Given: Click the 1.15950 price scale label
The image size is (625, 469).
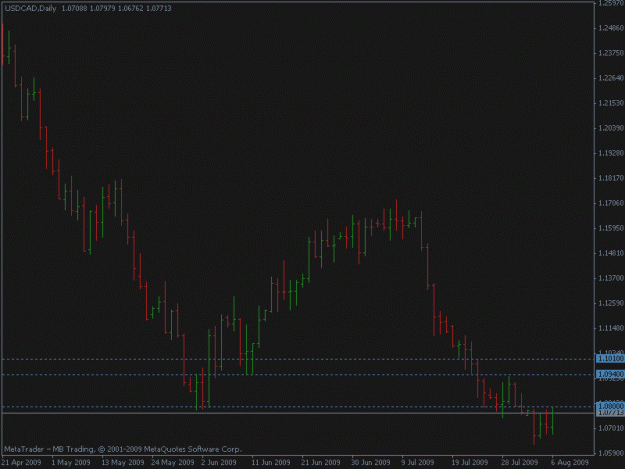Looking at the screenshot, I should [x=611, y=228].
